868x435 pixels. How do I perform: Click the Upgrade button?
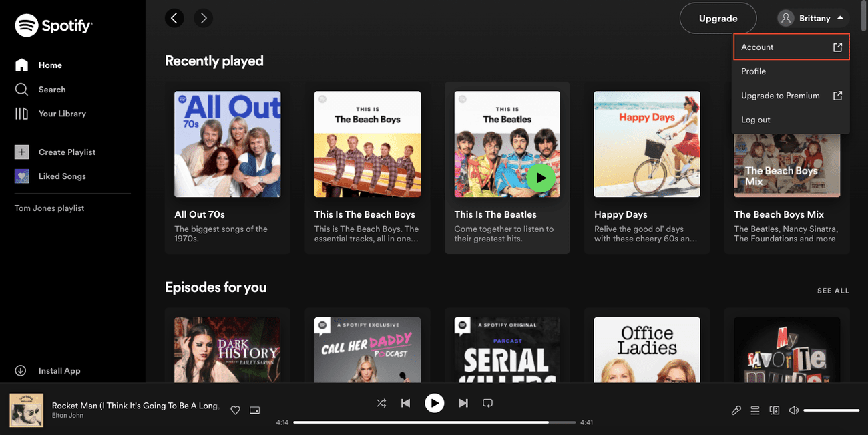[x=718, y=18]
